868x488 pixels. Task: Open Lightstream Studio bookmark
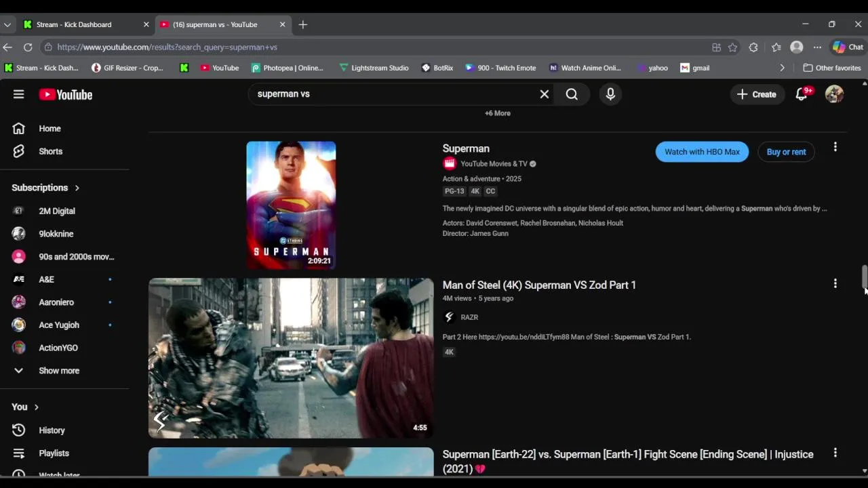(x=374, y=68)
